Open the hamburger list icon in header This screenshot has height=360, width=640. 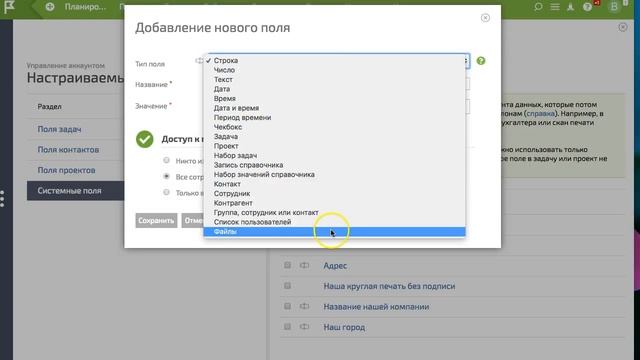pos(555,7)
